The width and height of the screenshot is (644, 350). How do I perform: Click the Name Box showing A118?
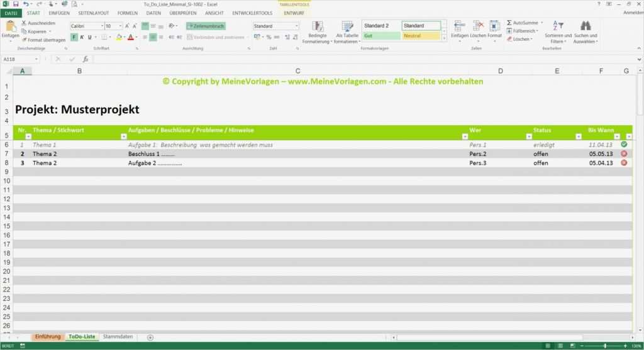pos(20,59)
